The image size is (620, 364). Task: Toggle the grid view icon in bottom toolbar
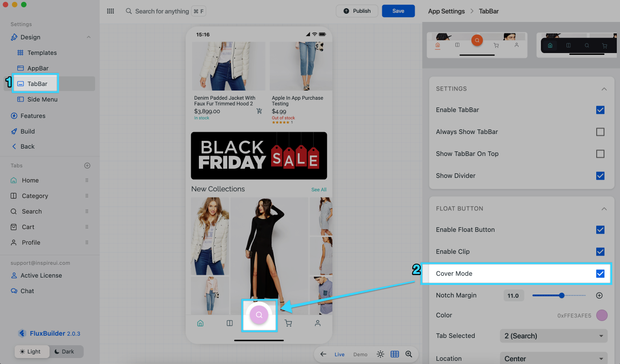395,354
